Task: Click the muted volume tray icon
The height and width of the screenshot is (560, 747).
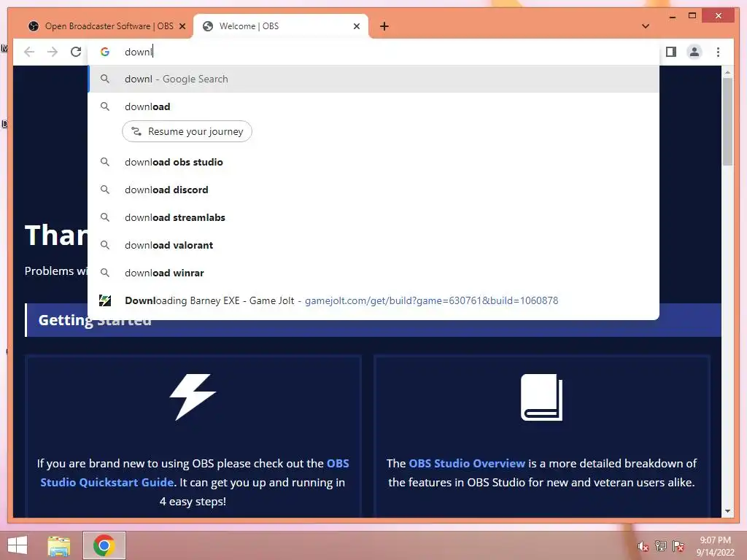Action: pyautogui.click(x=643, y=546)
